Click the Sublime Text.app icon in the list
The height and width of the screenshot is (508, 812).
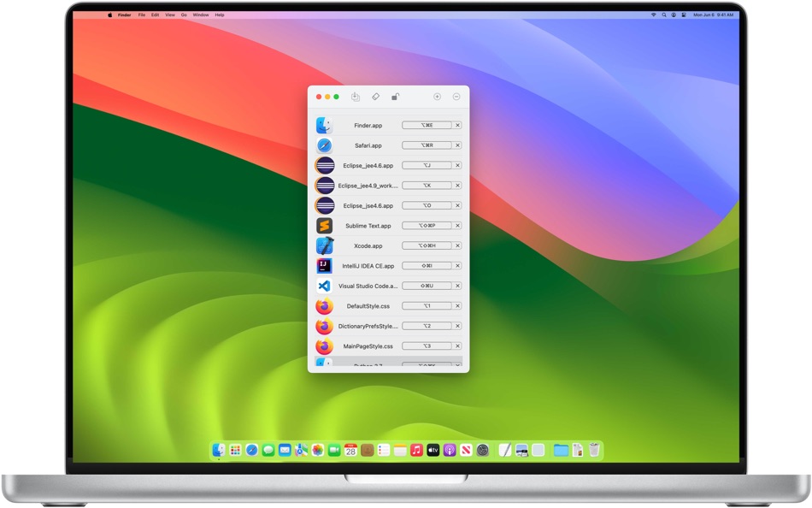click(x=324, y=226)
